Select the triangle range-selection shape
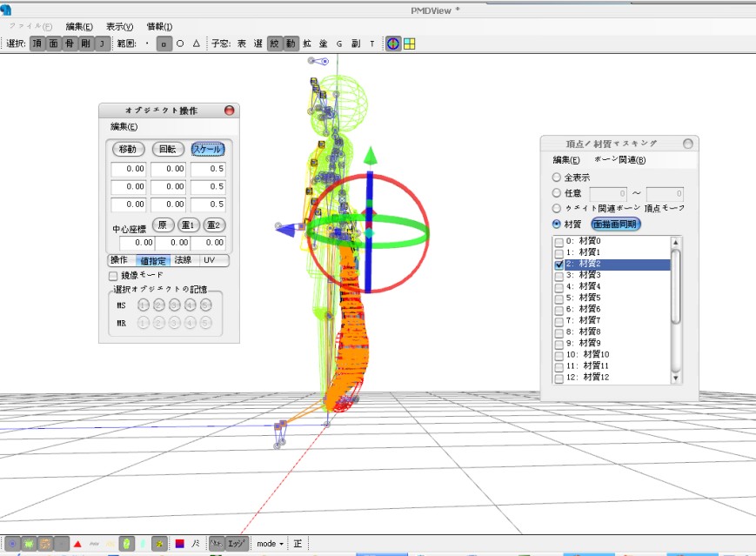Image resolution: width=756 pixels, height=556 pixels. coord(197,44)
